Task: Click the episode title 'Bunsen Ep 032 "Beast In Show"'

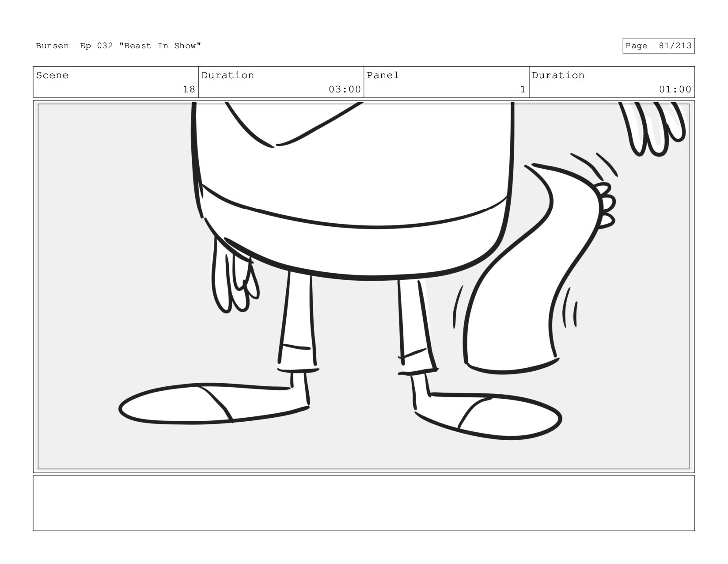Action: pos(118,46)
